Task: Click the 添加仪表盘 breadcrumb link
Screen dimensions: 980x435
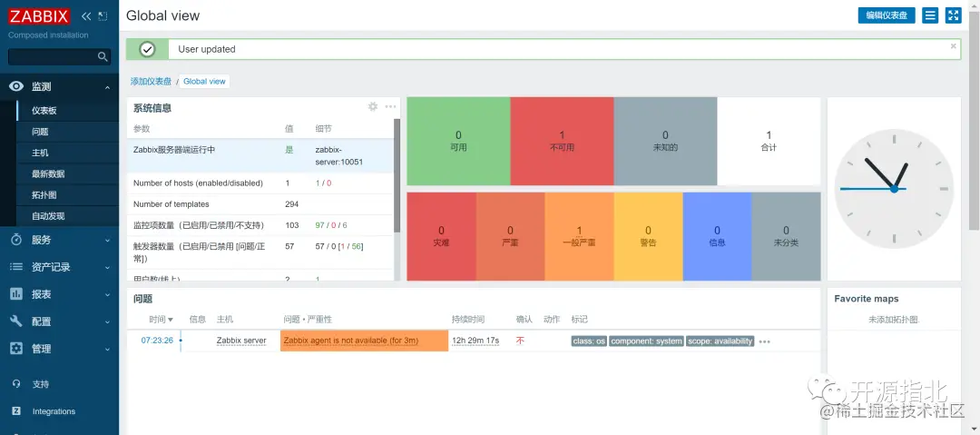Action: click(x=151, y=82)
